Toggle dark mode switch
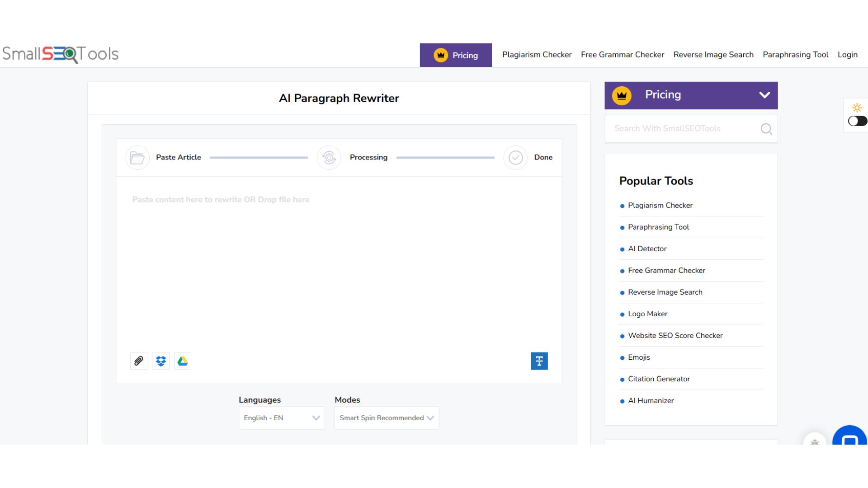868x488 pixels. point(857,121)
